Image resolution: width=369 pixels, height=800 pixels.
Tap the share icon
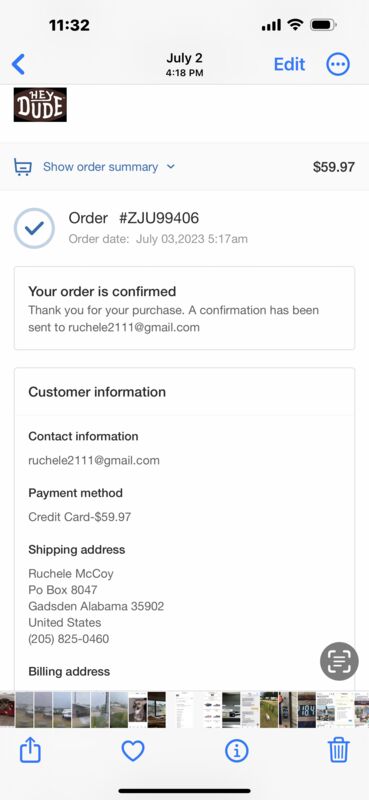click(x=30, y=751)
